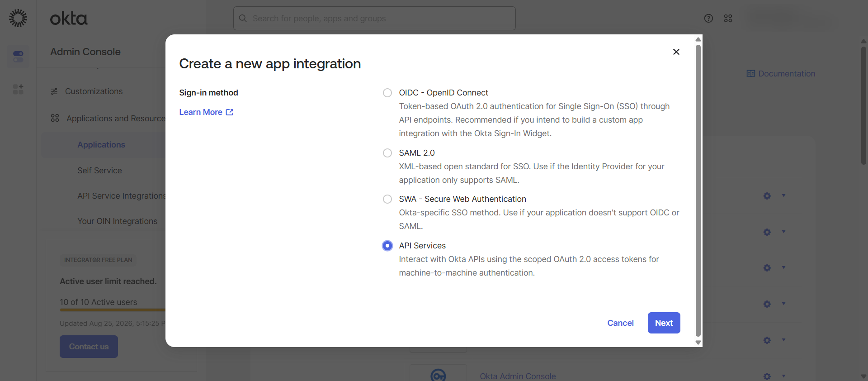
Task: Click the Admin Console heading
Action: click(x=85, y=52)
